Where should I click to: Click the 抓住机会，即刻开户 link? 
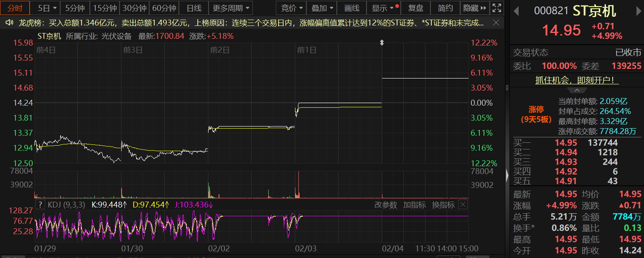click(x=577, y=80)
